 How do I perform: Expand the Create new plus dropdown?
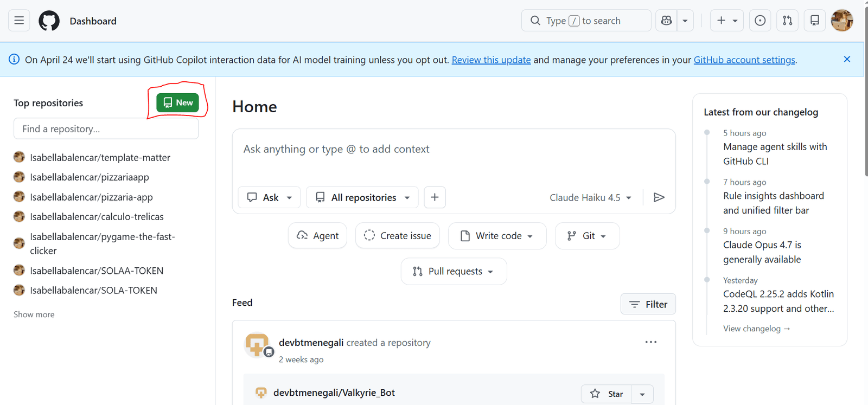pos(727,21)
